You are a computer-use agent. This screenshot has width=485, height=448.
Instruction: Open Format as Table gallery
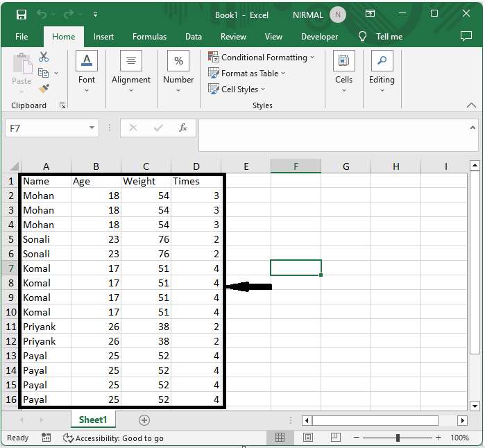coord(246,74)
